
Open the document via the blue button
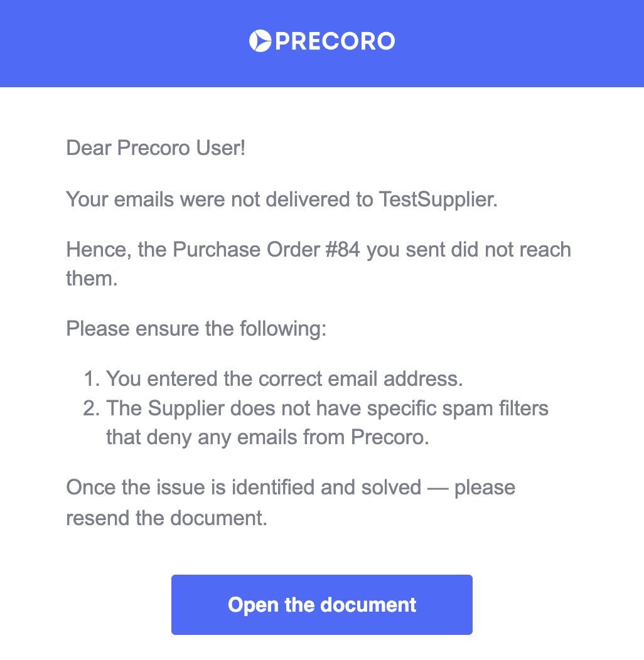pyautogui.click(x=322, y=604)
